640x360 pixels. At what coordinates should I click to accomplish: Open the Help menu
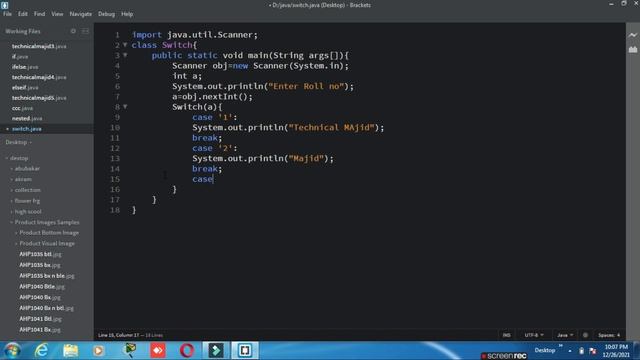coord(127,14)
